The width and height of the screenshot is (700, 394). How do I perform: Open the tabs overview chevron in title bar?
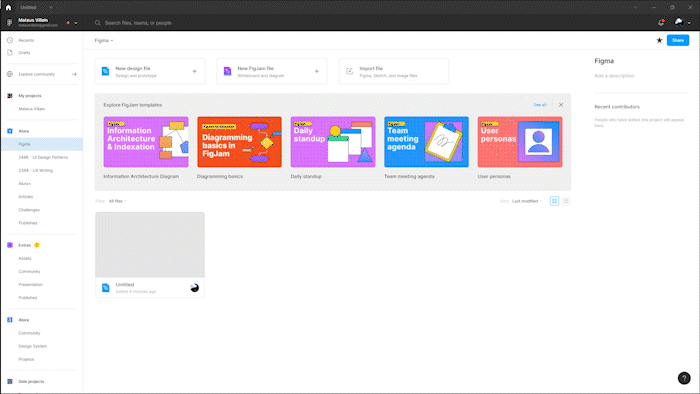[x=635, y=8]
